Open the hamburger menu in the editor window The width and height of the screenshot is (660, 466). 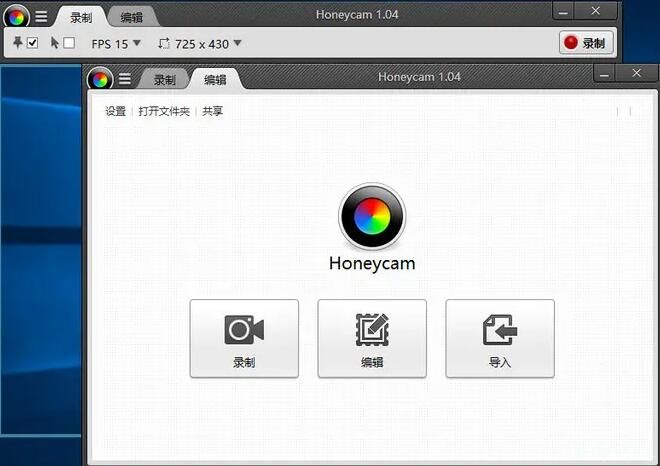[125, 79]
